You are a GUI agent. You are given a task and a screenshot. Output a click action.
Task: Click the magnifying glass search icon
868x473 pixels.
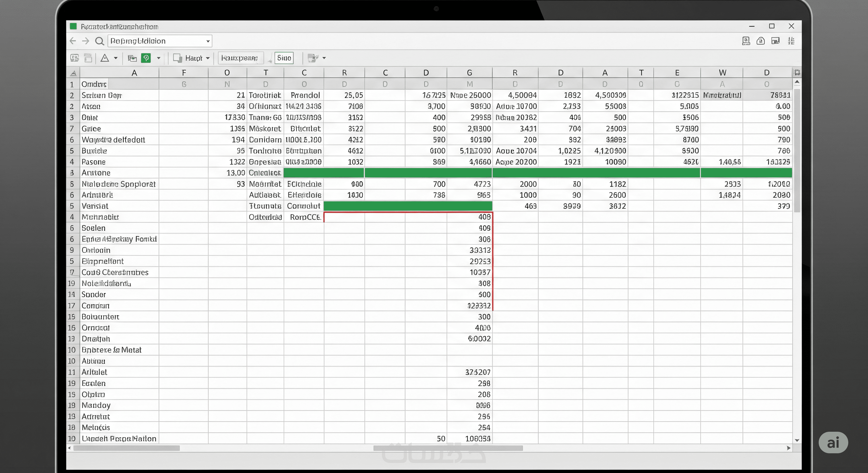pyautogui.click(x=99, y=41)
